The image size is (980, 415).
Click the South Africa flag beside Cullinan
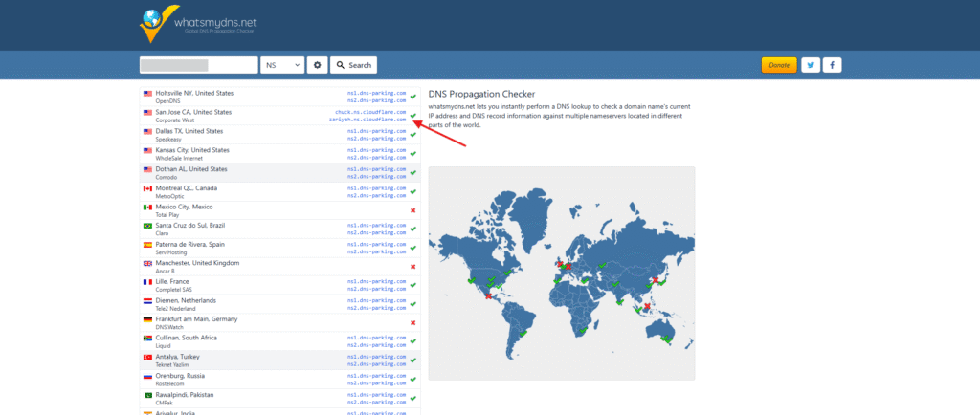147,339
